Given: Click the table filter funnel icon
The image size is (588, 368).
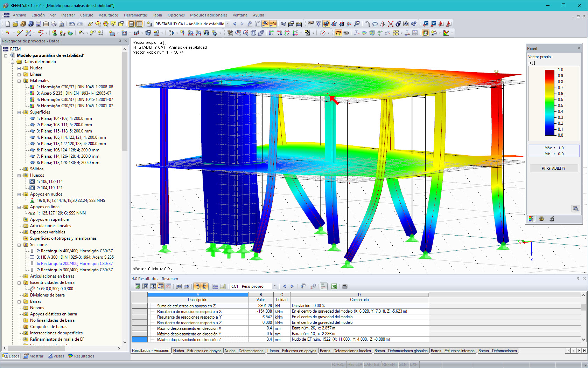Looking at the screenshot, I should coord(303,286).
